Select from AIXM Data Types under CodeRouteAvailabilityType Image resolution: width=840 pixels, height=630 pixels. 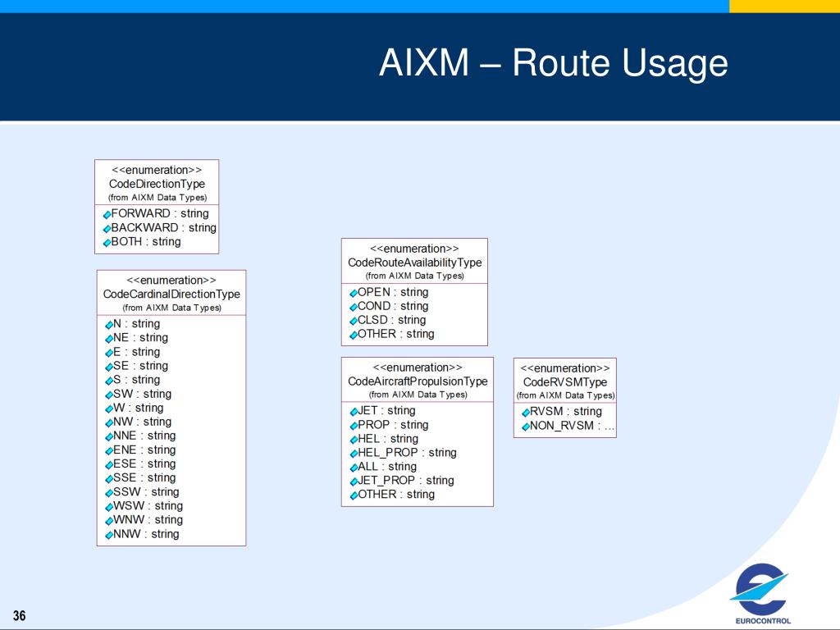[x=414, y=276]
